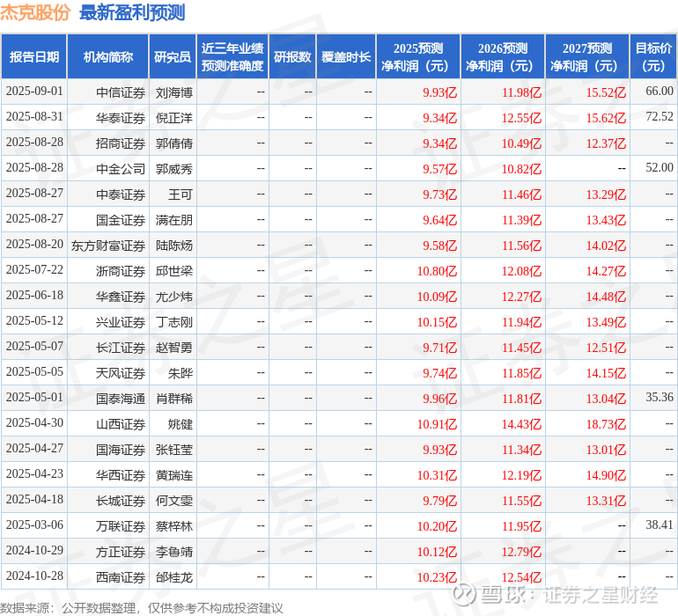The width and height of the screenshot is (678, 616).
Task: Click the 目标价 column header
Action: 653,56
